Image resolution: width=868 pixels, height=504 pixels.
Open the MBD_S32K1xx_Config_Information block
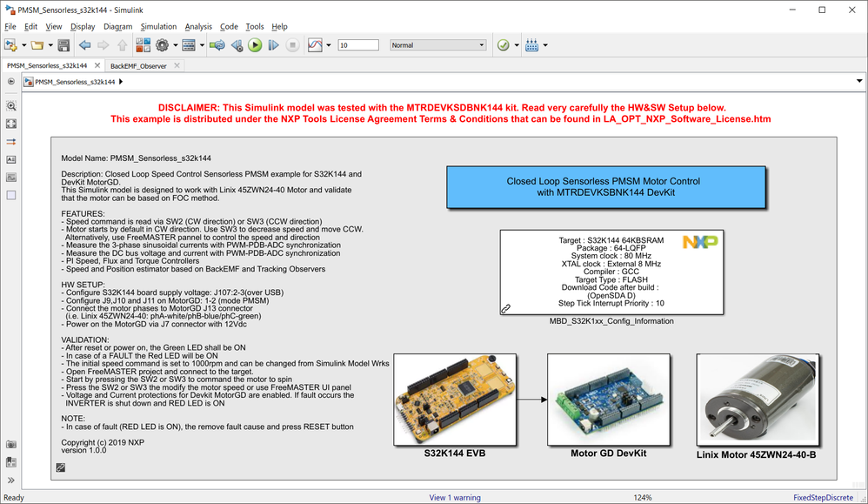point(611,272)
